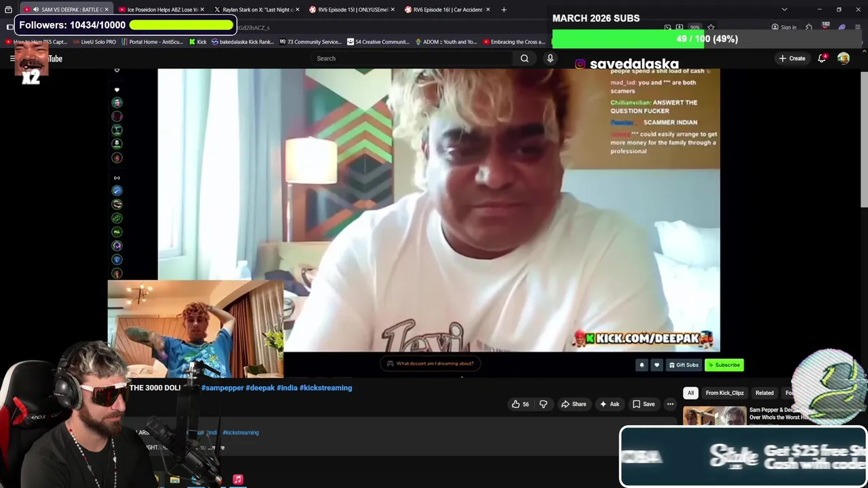Viewport: 868px width, 488px height.
Task: Select From Kick_Clipz filter chip
Action: coord(724,393)
